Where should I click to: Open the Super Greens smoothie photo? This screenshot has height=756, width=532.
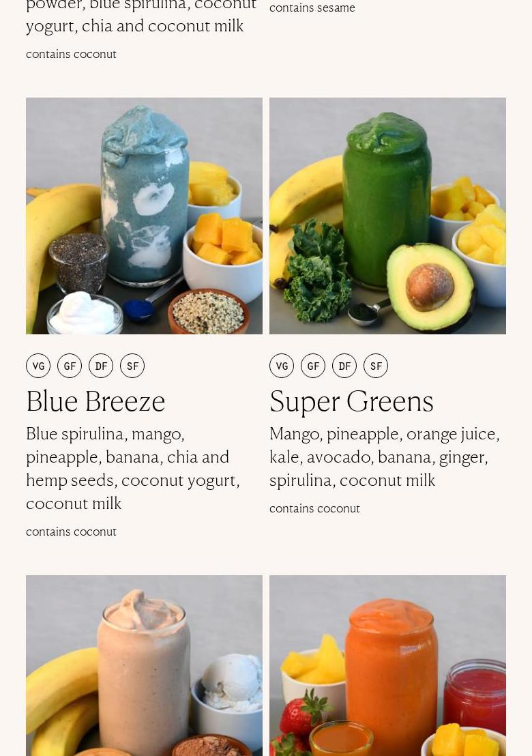[x=387, y=216]
